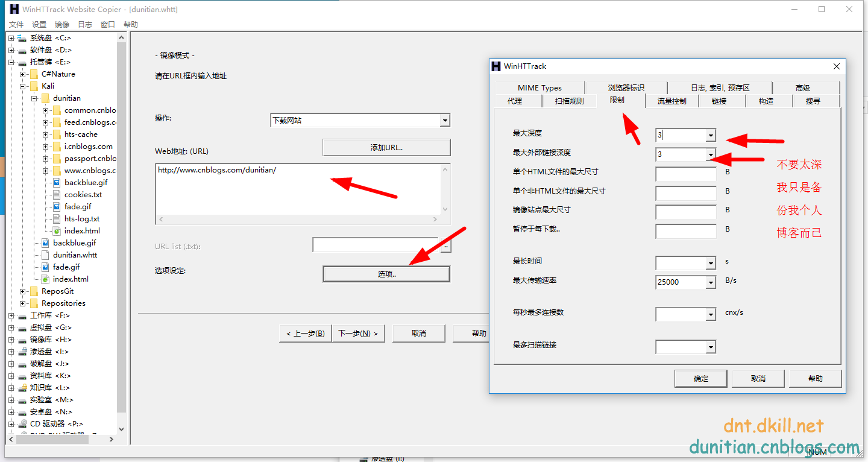This screenshot has height=462, width=868.
Task: Expand the 系统盘 C: drive node
Action: coord(11,38)
